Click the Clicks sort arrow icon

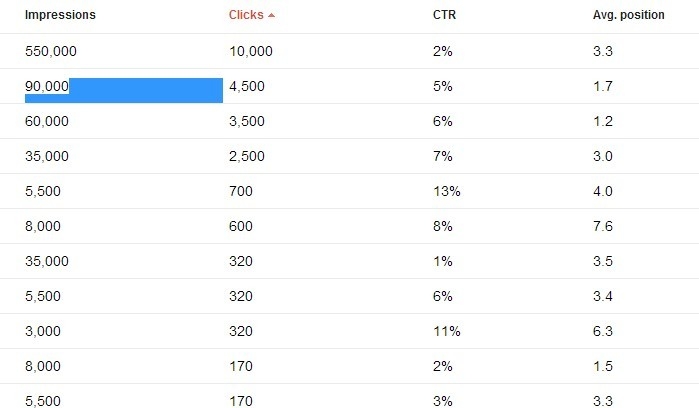click(x=271, y=15)
